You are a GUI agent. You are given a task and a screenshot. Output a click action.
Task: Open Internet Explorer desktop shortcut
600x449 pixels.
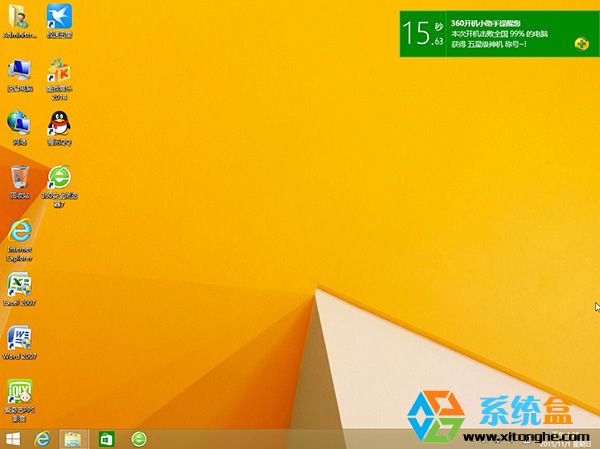point(20,231)
